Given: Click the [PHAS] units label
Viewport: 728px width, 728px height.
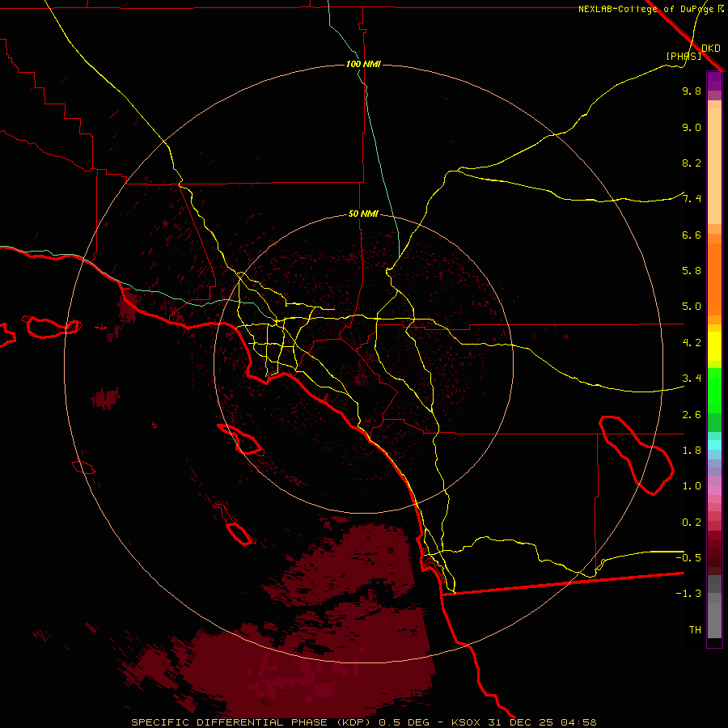Looking at the screenshot, I should point(684,56).
